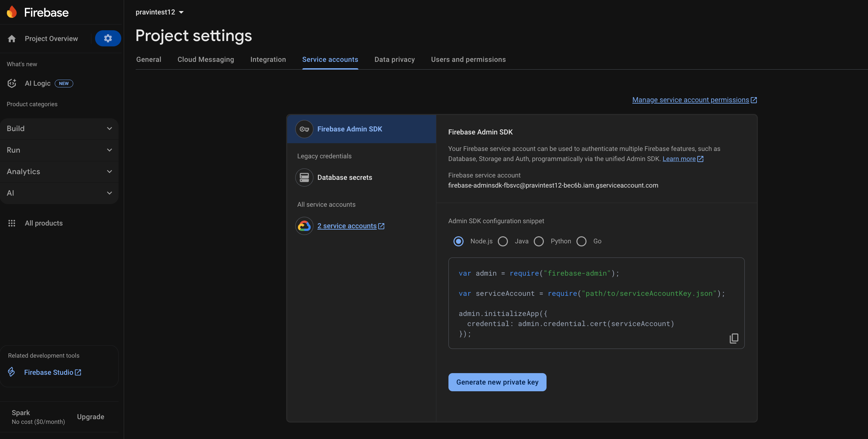
Task: Click external-link icon beside Manage service account permissions
Action: 754,100
